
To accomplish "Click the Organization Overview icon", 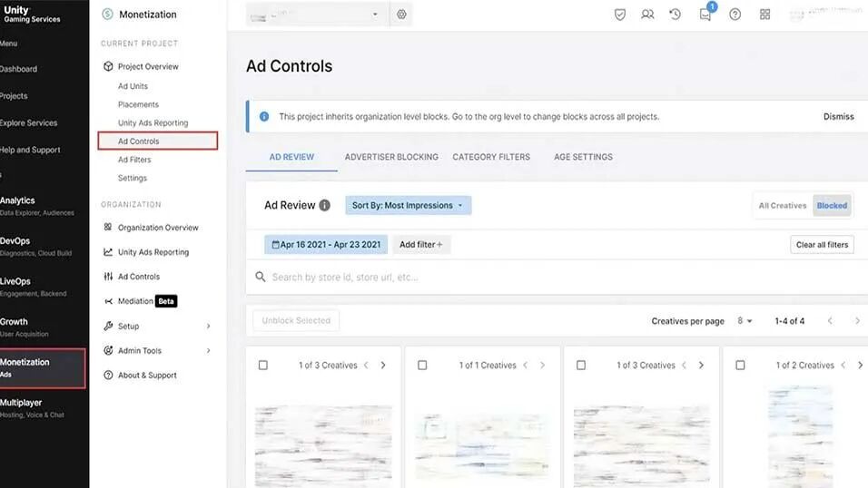I will (x=108, y=228).
